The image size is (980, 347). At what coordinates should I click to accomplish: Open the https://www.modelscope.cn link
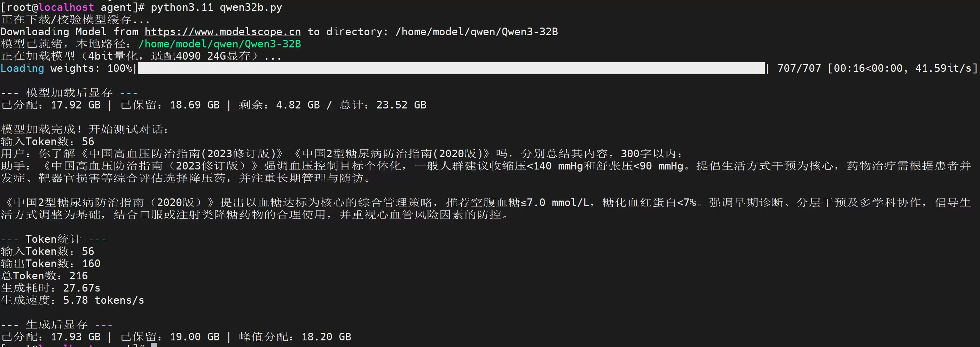click(x=222, y=32)
